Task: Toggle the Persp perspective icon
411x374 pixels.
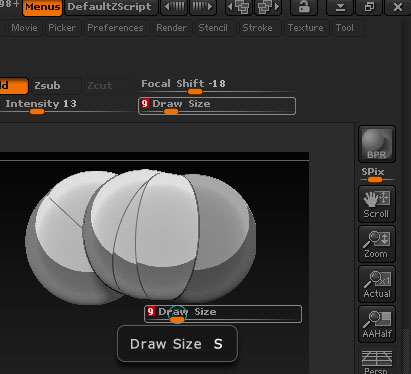Action: (x=377, y=360)
